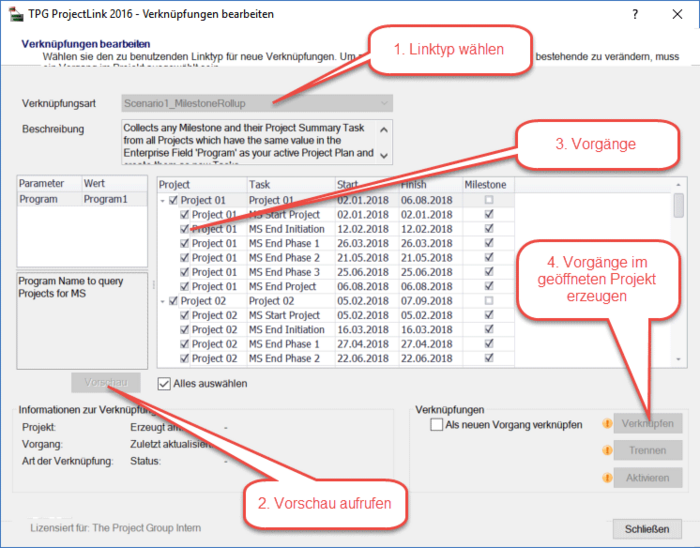The image size is (700, 548).
Task: Click MS End Phase 3 task cell
Action: pos(291,272)
